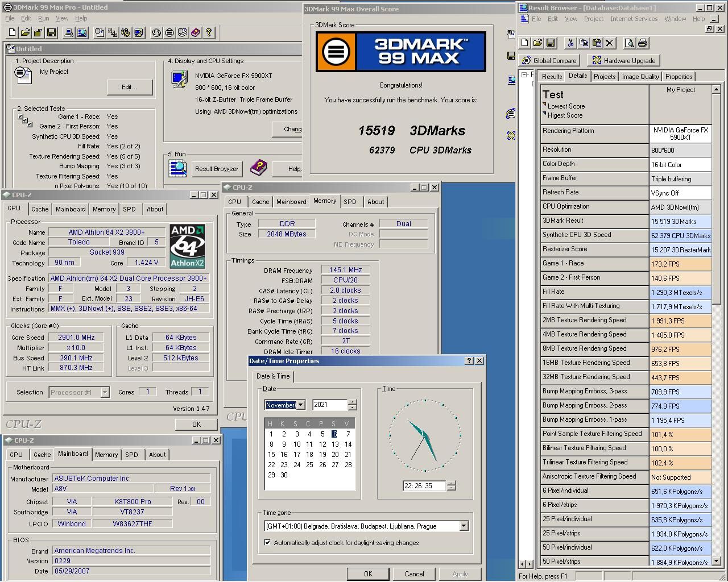Open the Processor #1 selection dropdown in CPU-Z
The image size is (728, 582).
pos(105,392)
